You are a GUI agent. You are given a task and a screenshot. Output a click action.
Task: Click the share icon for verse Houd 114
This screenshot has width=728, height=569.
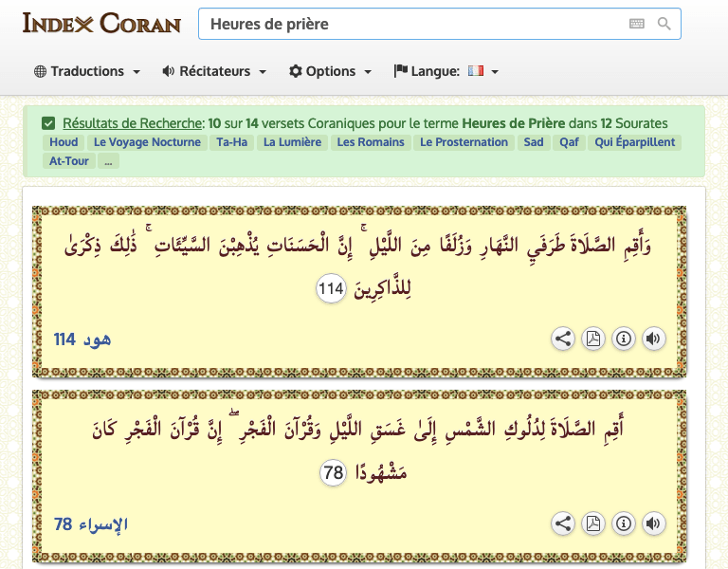click(x=563, y=339)
